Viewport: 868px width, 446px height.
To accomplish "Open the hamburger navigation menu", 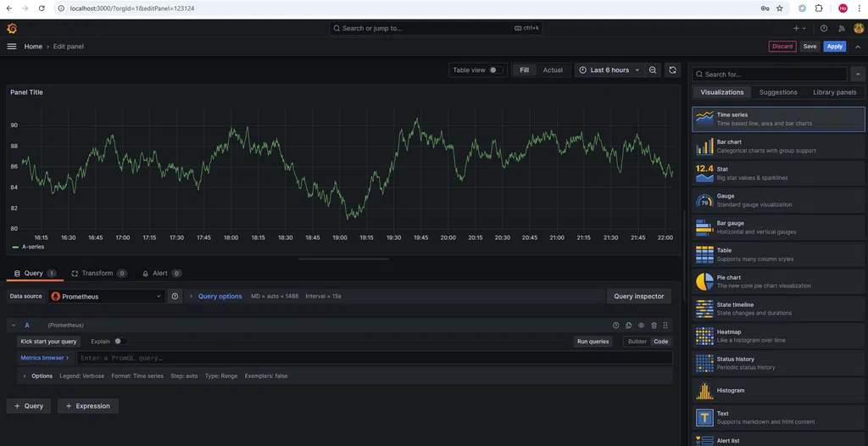I will pyautogui.click(x=12, y=47).
